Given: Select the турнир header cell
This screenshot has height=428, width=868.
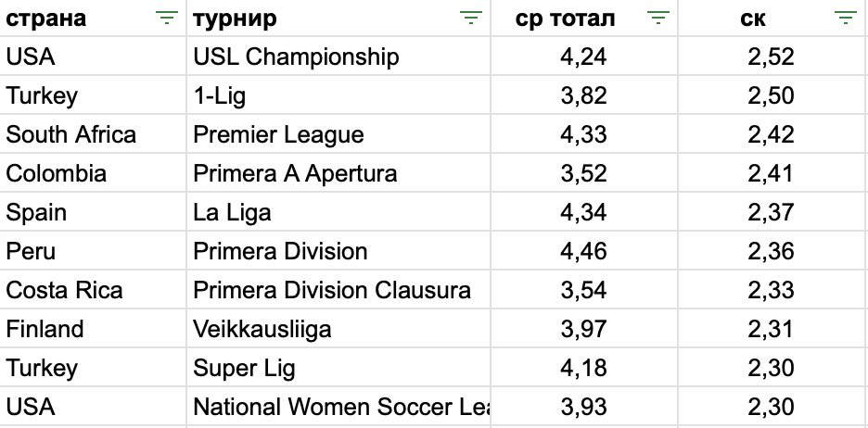Looking at the screenshot, I should pos(338,19).
